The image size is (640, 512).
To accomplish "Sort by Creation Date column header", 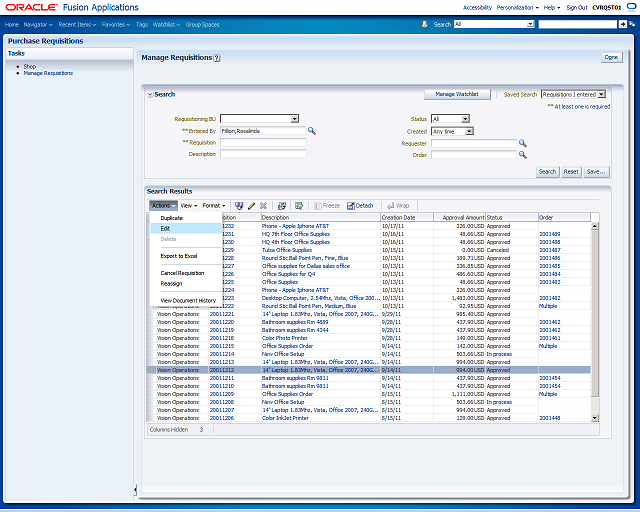I will [407, 218].
